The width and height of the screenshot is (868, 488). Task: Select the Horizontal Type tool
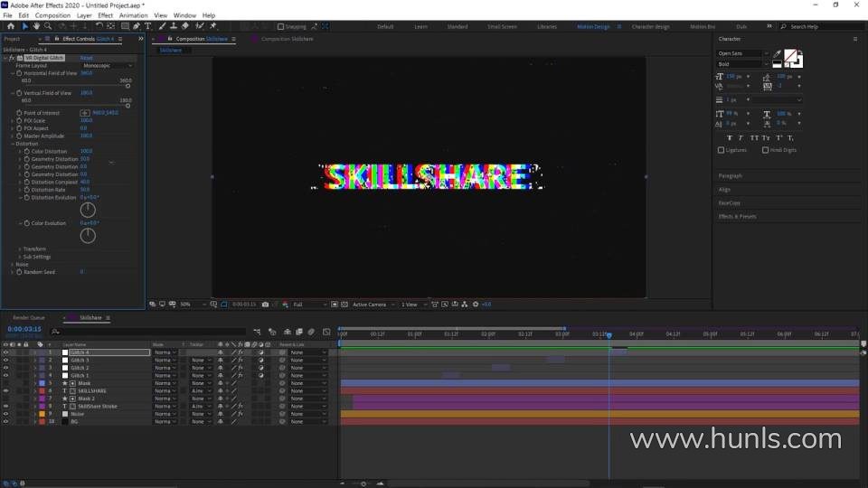147,26
